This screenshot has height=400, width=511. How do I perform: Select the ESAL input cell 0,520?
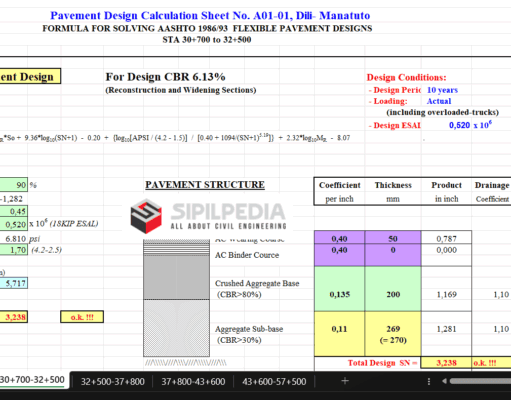pos(14,224)
